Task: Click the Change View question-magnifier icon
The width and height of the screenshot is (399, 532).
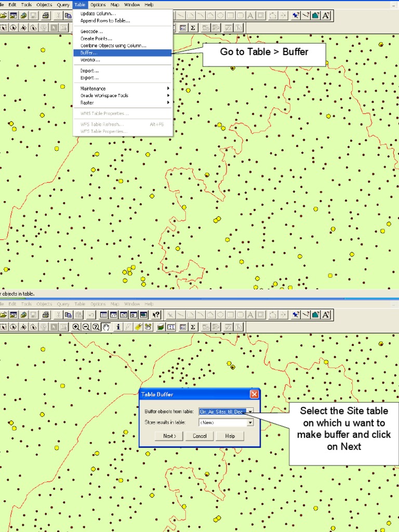Action: point(96,327)
